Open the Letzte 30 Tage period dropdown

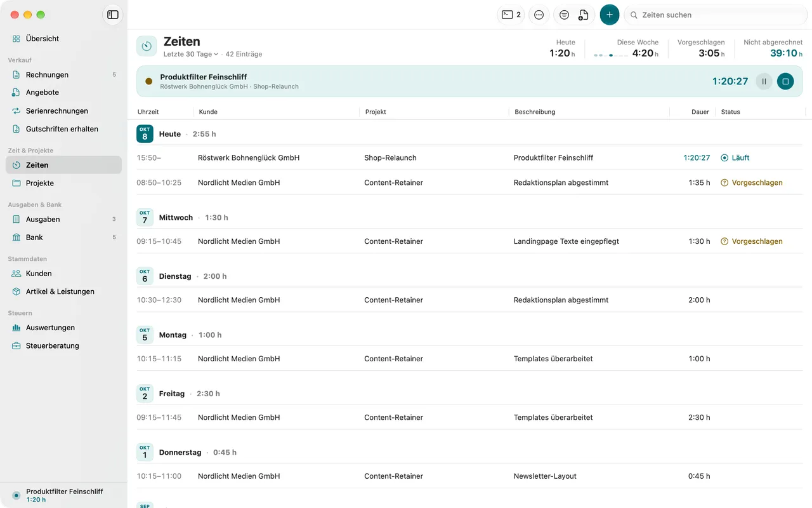191,54
